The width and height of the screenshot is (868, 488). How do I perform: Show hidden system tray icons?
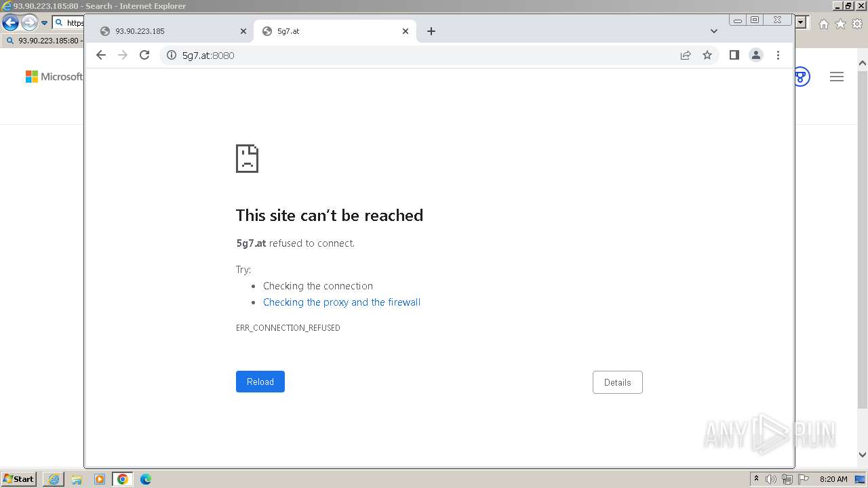tap(756, 479)
